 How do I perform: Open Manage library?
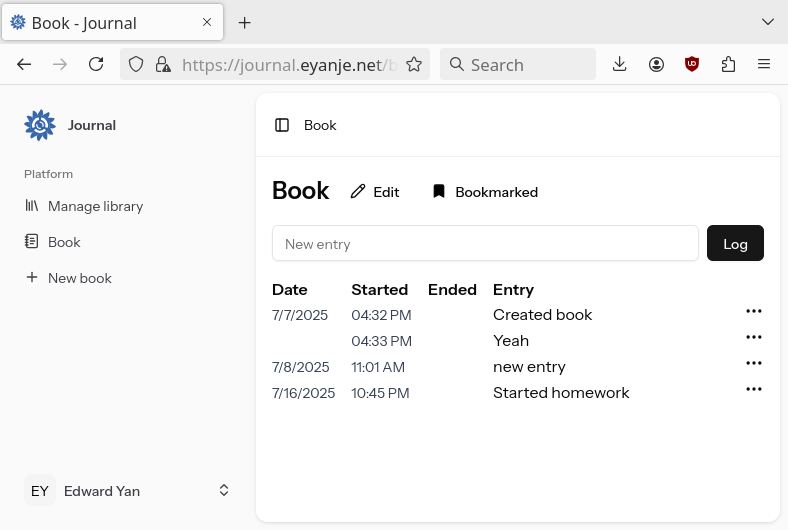(84, 206)
